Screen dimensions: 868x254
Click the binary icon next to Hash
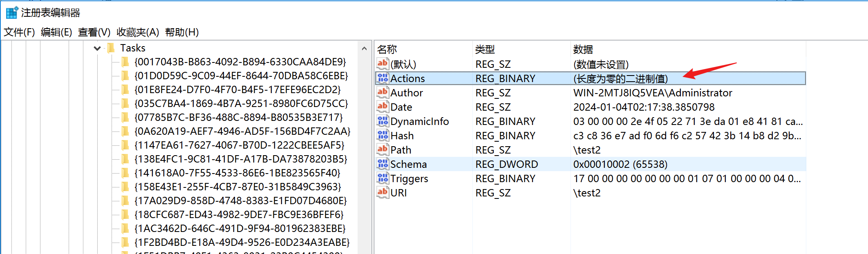[x=383, y=135]
